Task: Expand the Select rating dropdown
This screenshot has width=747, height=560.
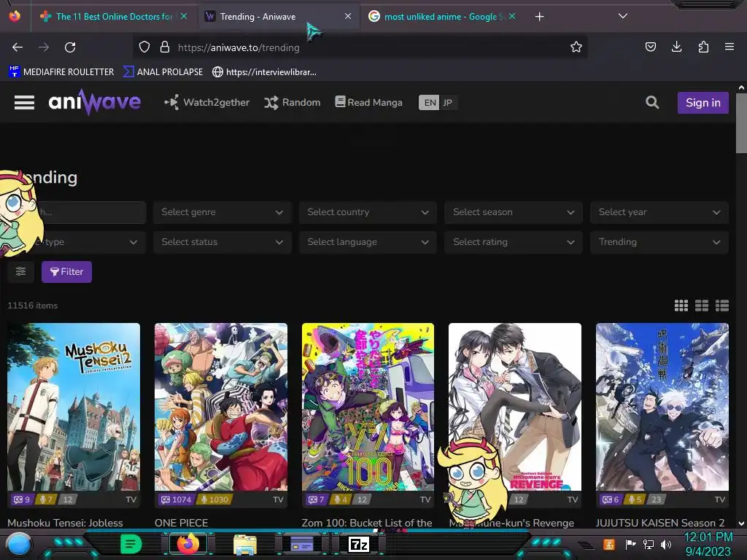Action: click(x=513, y=242)
